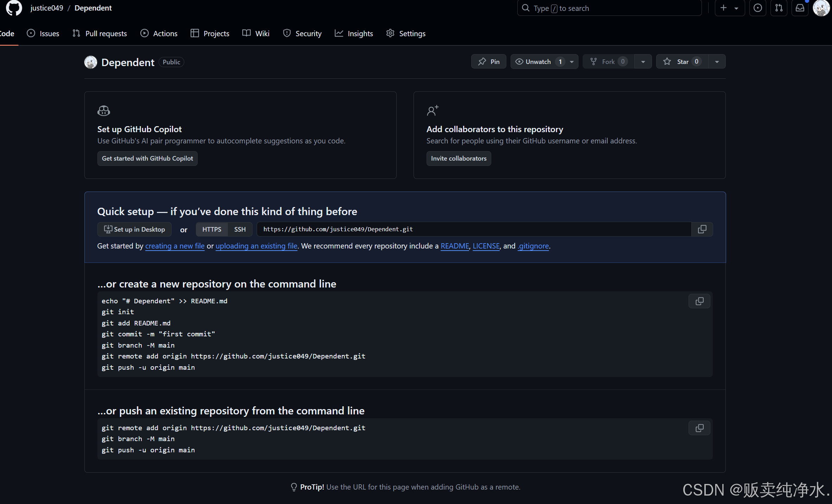This screenshot has width=832, height=504.
Task: Click the Settings tab gear icon
Action: click(390, 33)
